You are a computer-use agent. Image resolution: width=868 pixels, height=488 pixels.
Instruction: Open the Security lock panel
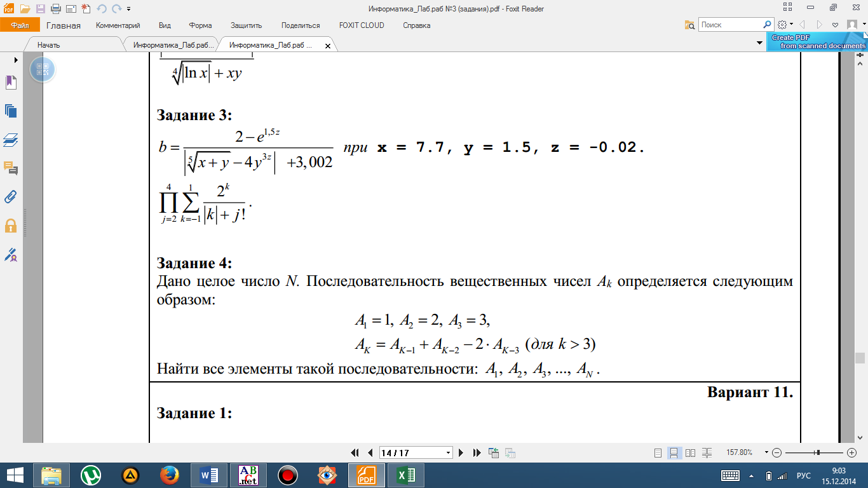10,226
